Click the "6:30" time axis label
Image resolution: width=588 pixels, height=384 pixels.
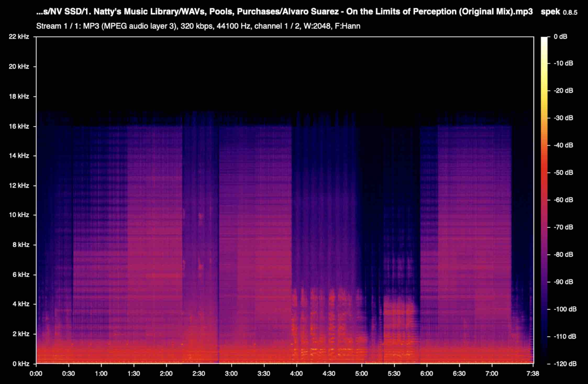459,374
